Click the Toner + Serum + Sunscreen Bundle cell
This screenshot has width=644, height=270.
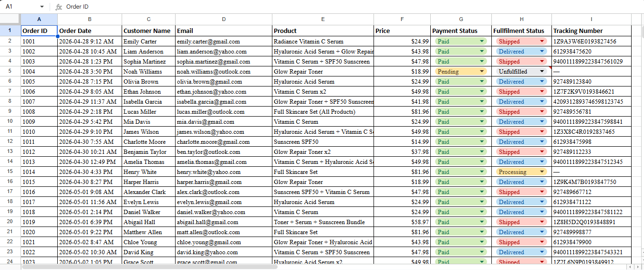pos(323,222)
